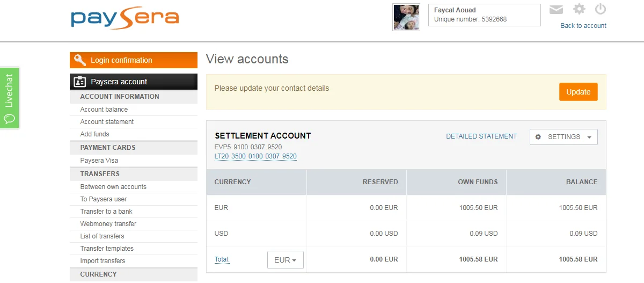
Task: Click the Update contact details button
Action: tap(578, 92)
